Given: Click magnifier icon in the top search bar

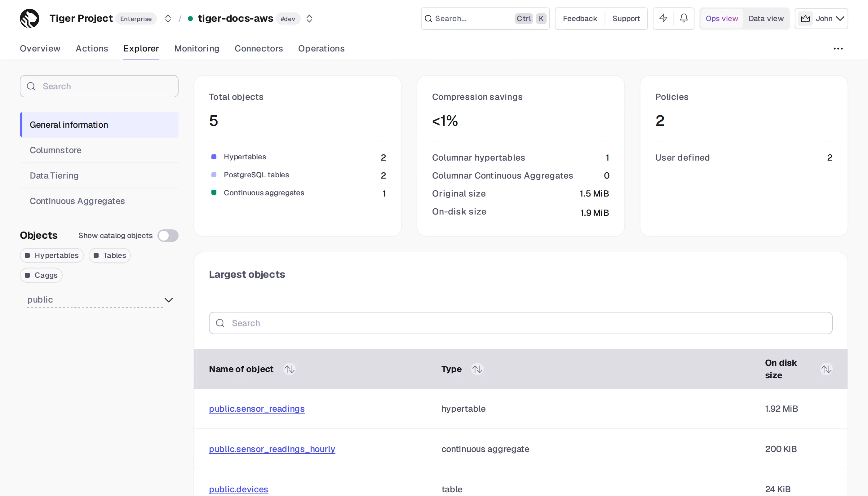Looking at the screenshot, I should 428,18.
